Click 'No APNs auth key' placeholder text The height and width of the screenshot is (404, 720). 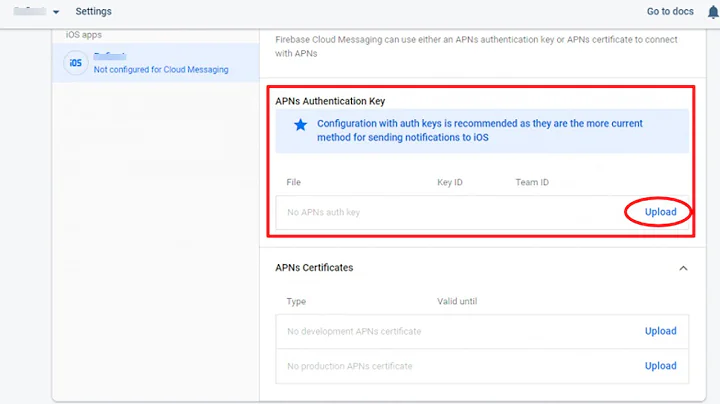[323, 212]
